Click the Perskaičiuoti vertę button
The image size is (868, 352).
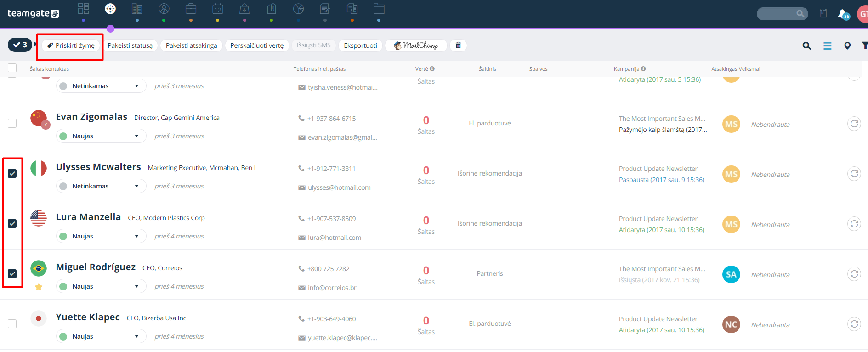(257, 45)
